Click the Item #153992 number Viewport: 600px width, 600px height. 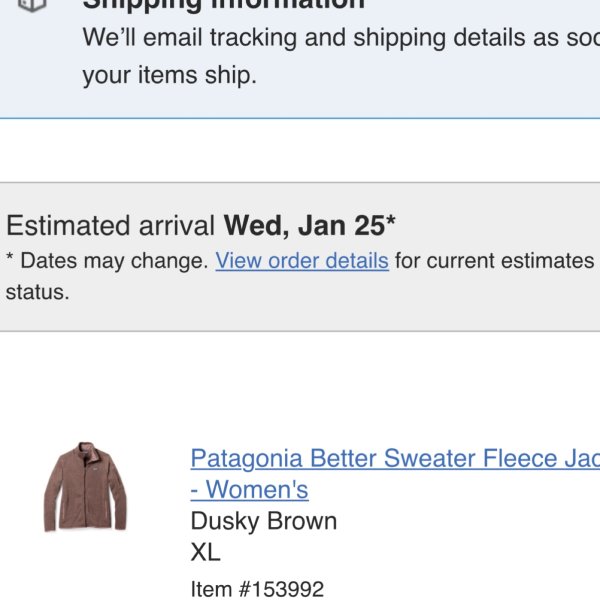point(257,589)
